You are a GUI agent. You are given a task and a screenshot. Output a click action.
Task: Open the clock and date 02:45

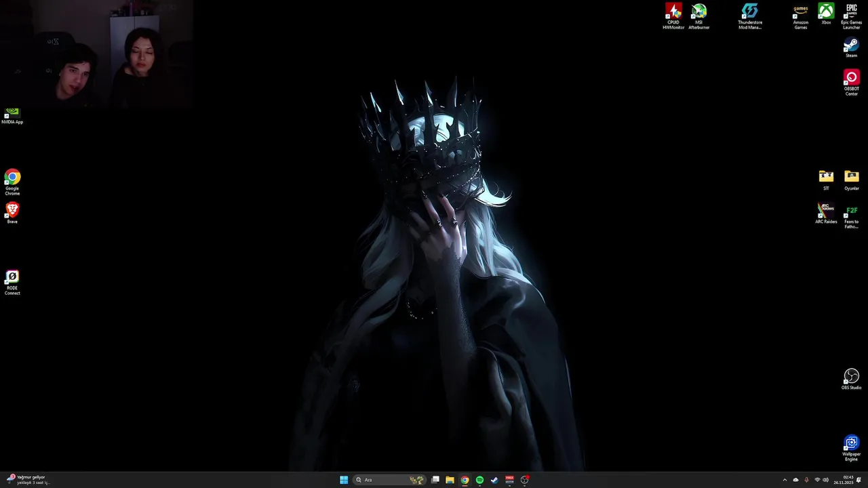pos(844,480)
